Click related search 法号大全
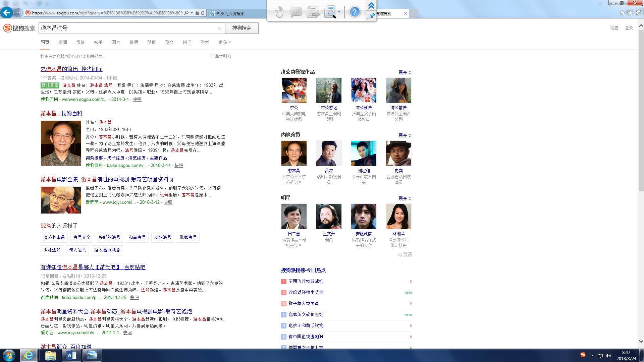The image size is (644, 362). (82, 237)
